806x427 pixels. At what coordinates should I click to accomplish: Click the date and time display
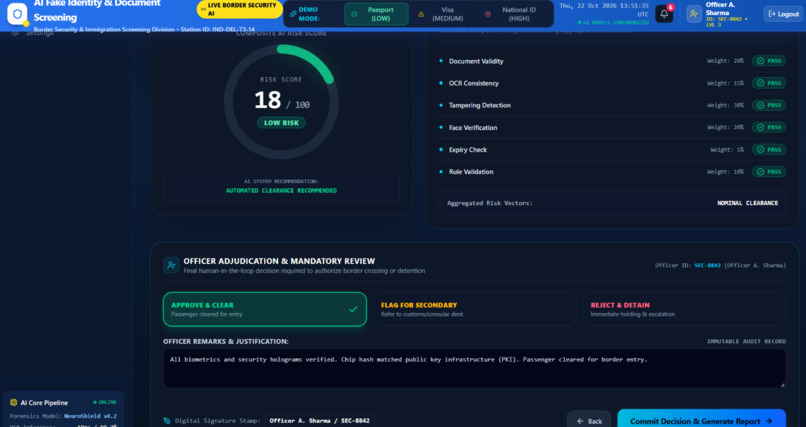point(604,10)
